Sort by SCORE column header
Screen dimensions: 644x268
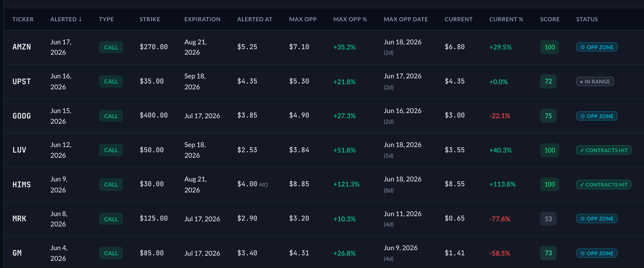[550, 19]
